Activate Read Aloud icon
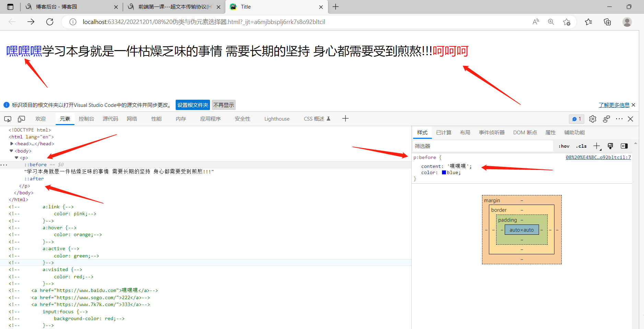 click(536, 22)
